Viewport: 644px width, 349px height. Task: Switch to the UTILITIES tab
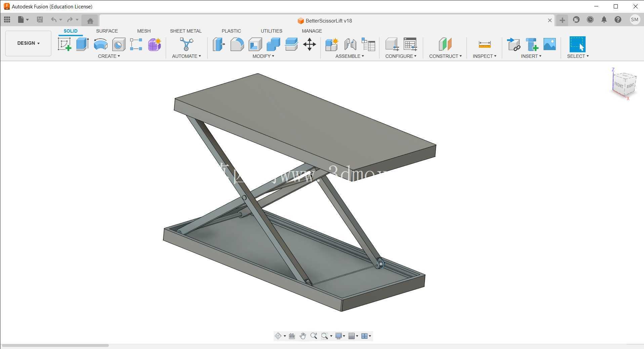(272, 31)
